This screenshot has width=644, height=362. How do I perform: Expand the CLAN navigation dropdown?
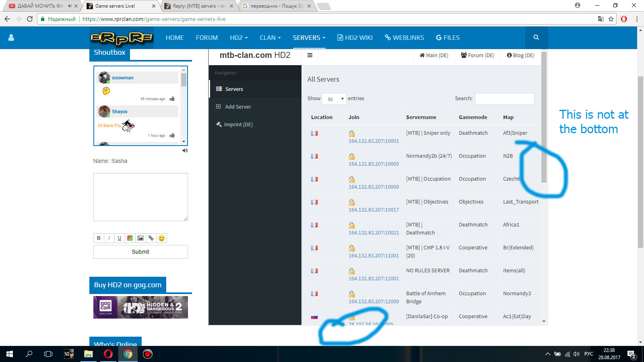point(270,37)
